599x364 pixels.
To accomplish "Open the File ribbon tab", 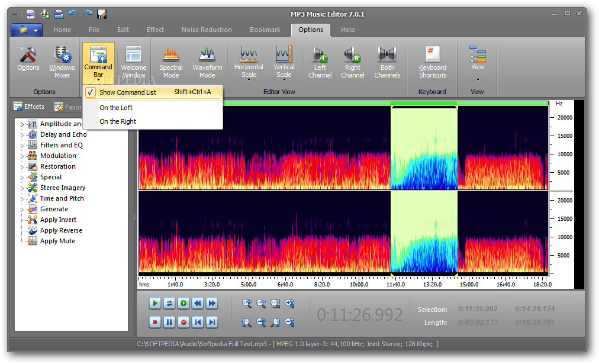I will click(x=94, y=30).
